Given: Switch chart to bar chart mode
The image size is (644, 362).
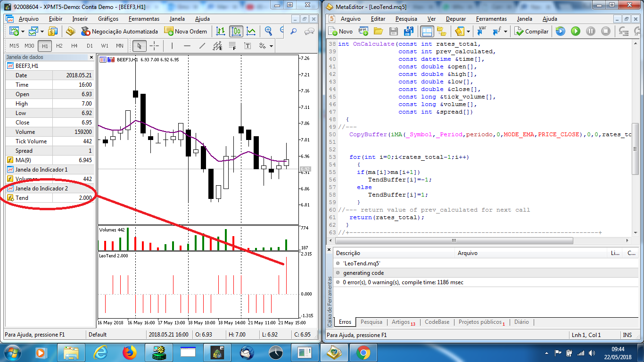Looking at the screenshot, I should tap(221, 31).
